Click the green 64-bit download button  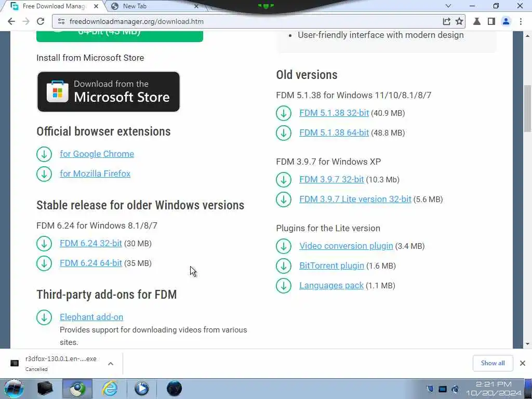tap(120, 36)
